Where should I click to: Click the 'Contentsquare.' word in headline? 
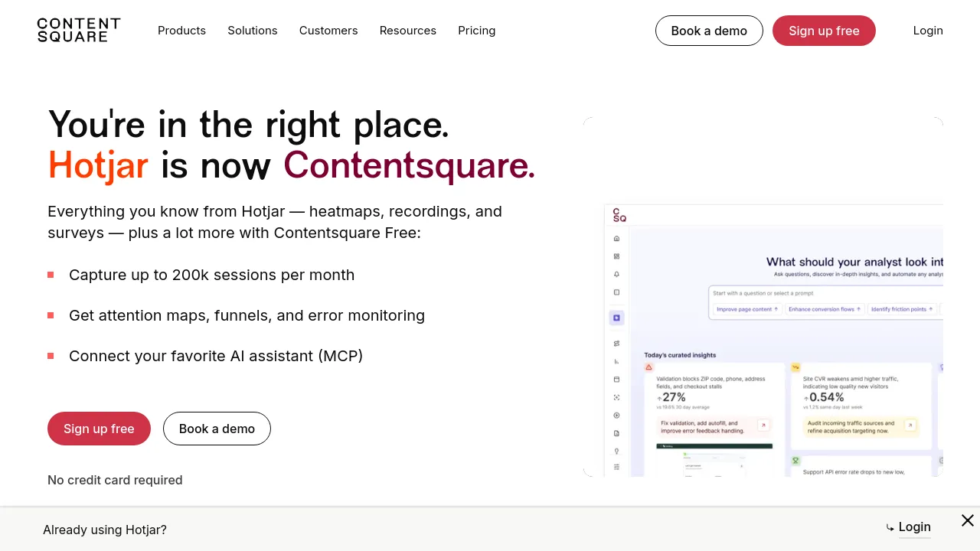click(x=410, y=165)
